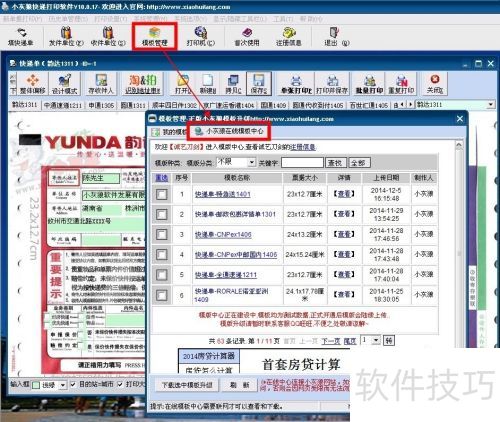Click 查看 details link for row 2
Viewport: 500px width, 422px height.
[344, 214]
